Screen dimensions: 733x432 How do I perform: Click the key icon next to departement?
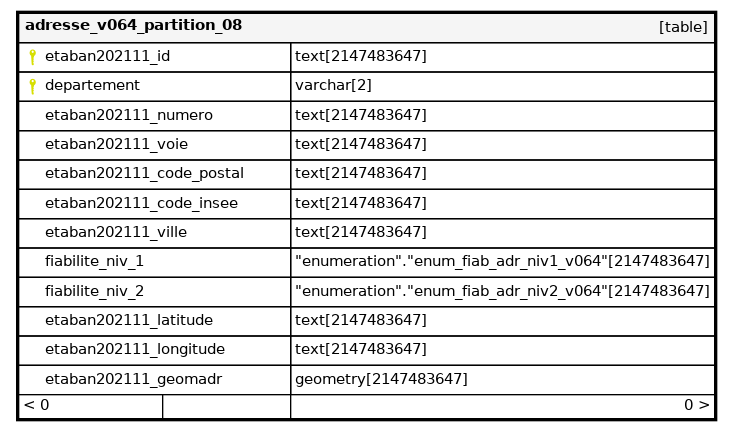[32, 86]
